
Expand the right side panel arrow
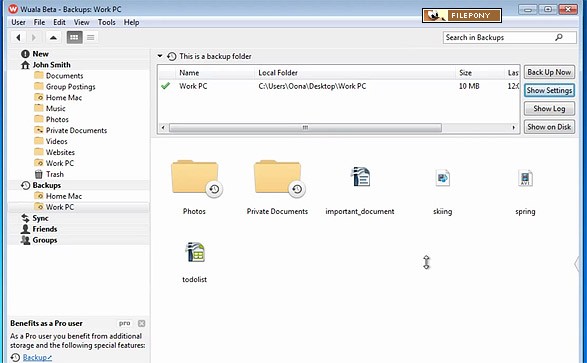tap(577, 263)
